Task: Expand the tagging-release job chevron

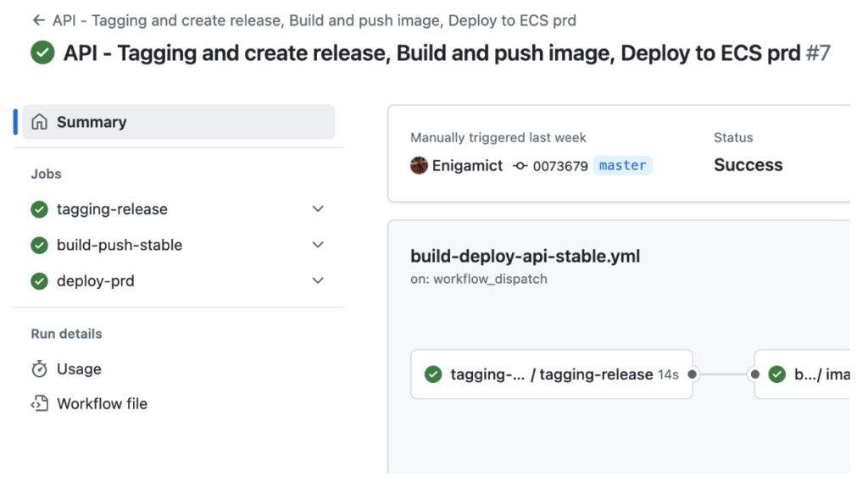Action: [x=318, y=209]
